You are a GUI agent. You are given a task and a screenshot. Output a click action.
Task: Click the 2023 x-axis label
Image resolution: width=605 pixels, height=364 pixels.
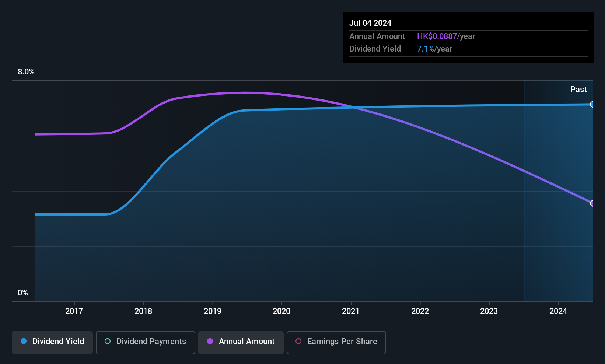point(489,311)
